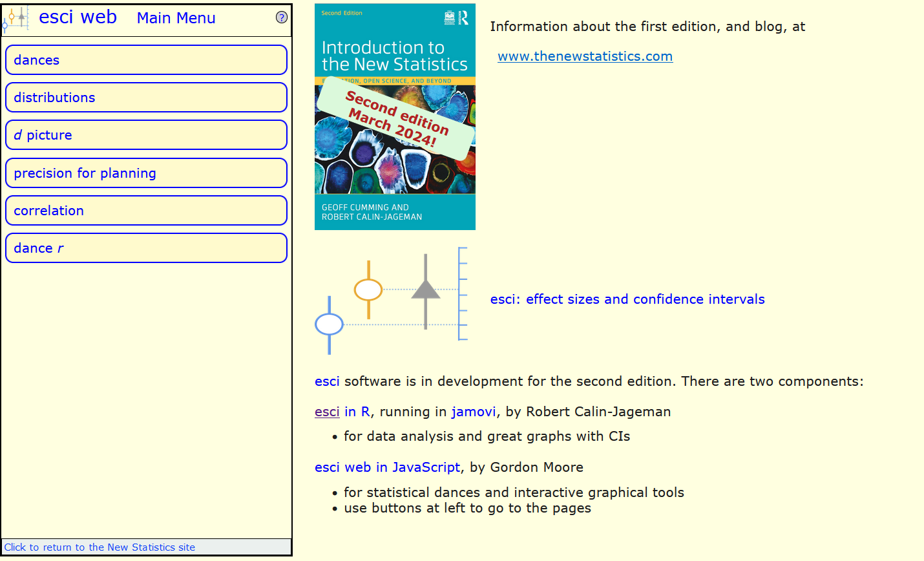Open www.thenewstatistics.com link
Image resolution: width=924 pixels, height=561 pixels.
[585, 56]
